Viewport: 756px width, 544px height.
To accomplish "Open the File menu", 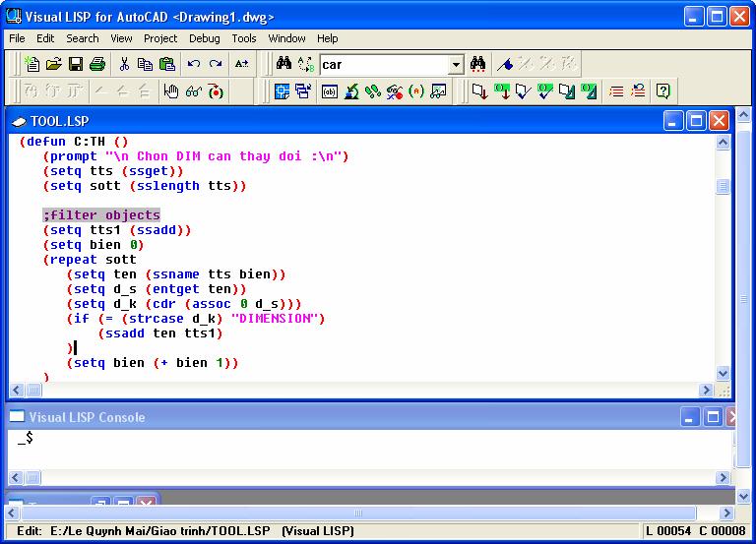I will (17, 38).
